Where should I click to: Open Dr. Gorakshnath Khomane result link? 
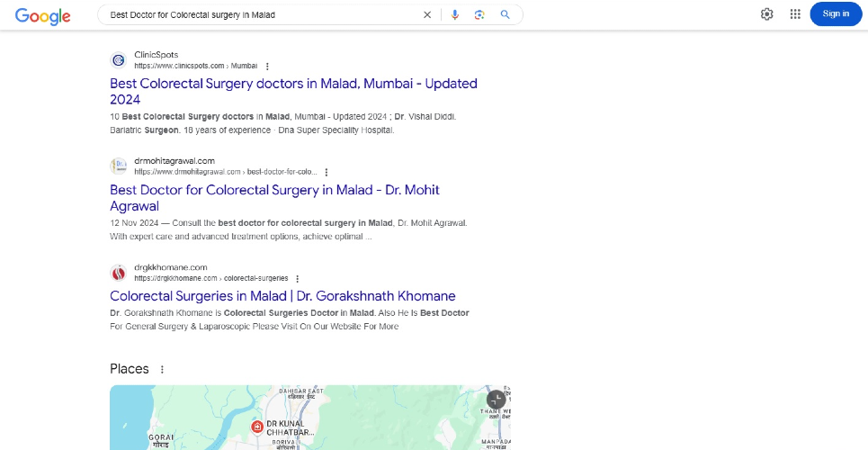[282, 296]
